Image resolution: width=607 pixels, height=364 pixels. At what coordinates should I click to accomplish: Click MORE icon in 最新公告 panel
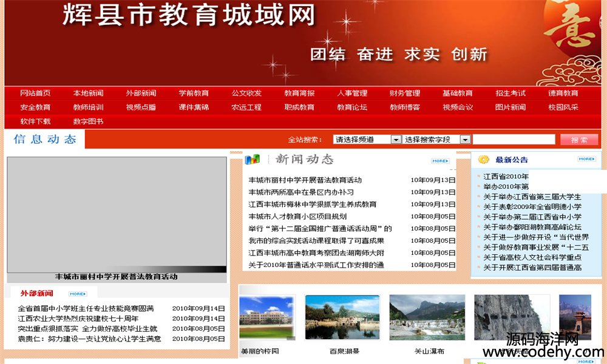click(586, 159)
